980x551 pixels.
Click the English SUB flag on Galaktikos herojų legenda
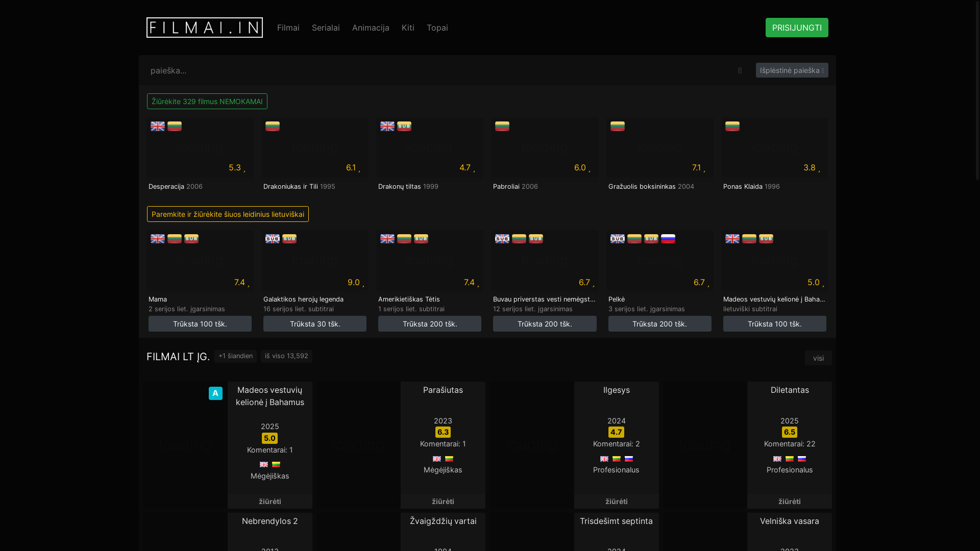[x=273, y=239]
